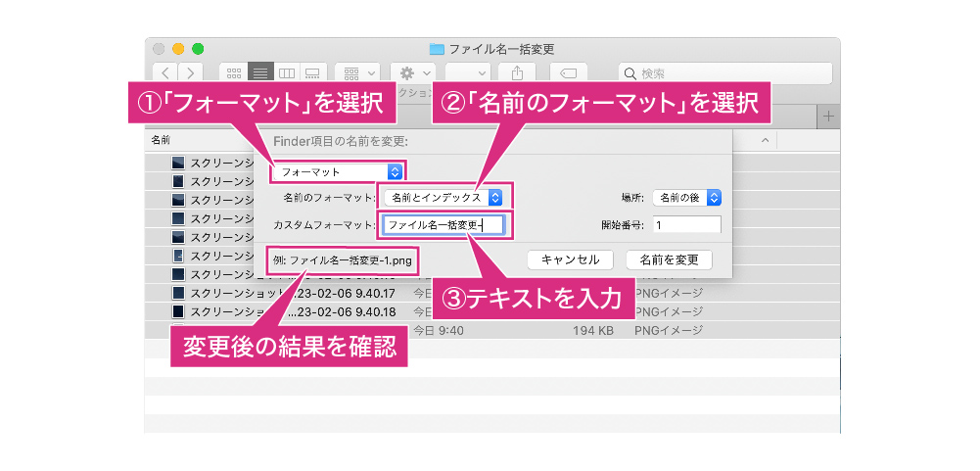The height and width of the screenshot is (471, 980).
Task: Click the 194 KB size cell
Action: (x=592, y=330)
